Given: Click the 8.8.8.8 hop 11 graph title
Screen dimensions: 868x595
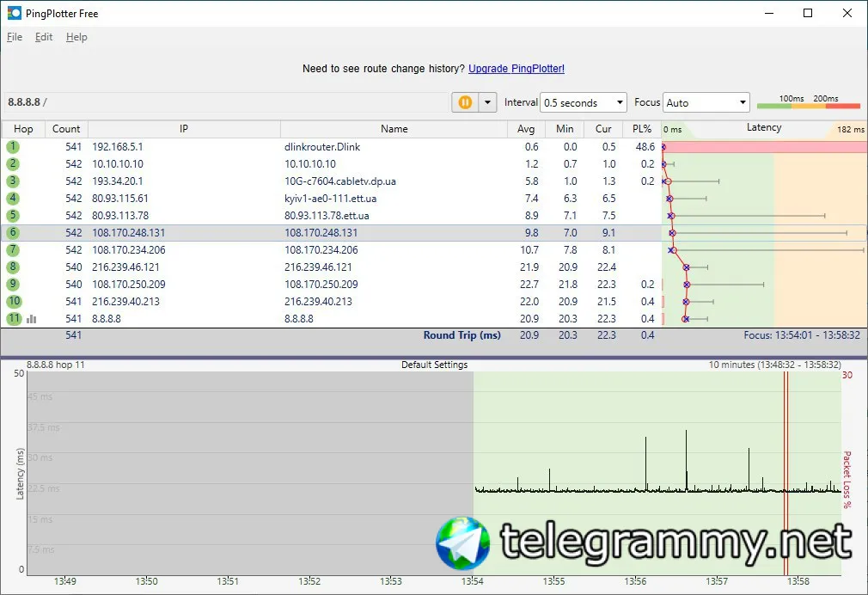Looking at the screenshot, I should [55, 365].
